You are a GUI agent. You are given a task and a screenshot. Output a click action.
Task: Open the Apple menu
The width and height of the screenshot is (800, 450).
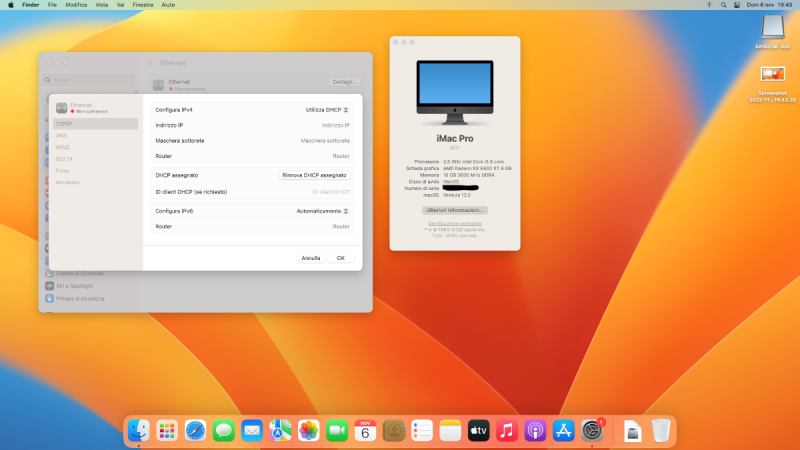[11, 5]
